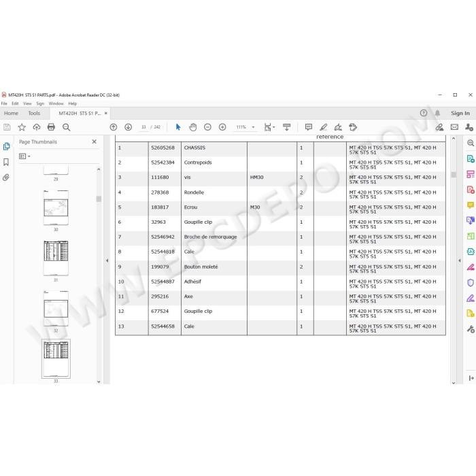Add a sticky note comment
The height and width of the screenshot is (476, 476).
pyautogui.click(x=309, y=127)
